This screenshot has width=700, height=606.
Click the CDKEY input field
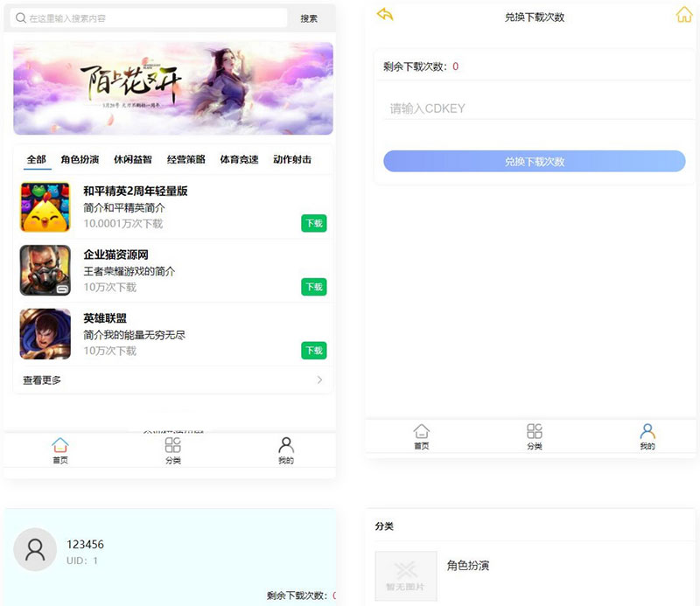[x=534, y=108]
